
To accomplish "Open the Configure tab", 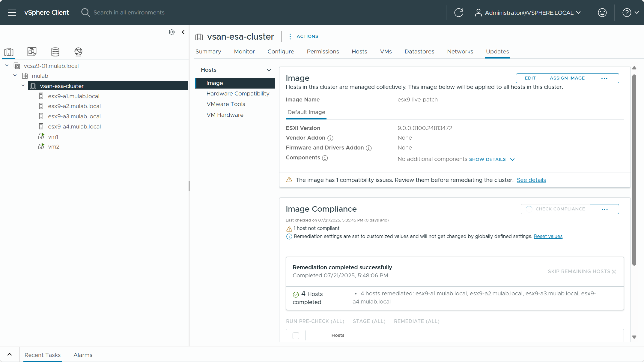I will pyautogui.click(x=281, y=52).
